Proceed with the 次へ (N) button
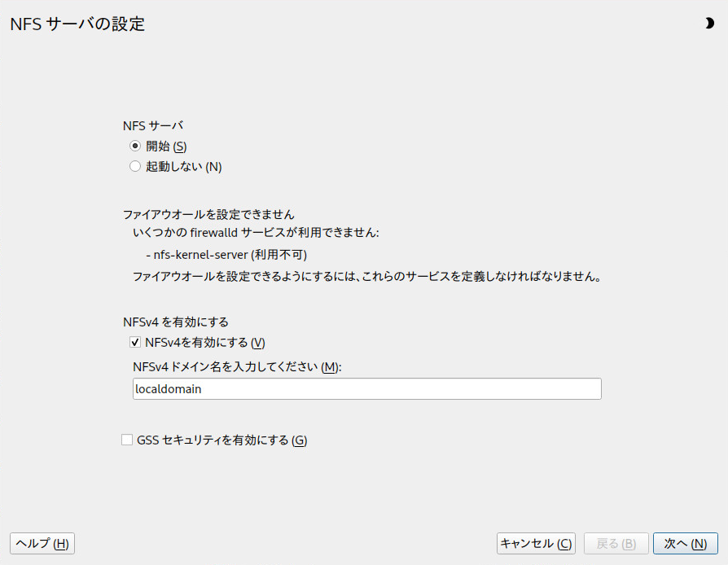 686,543
